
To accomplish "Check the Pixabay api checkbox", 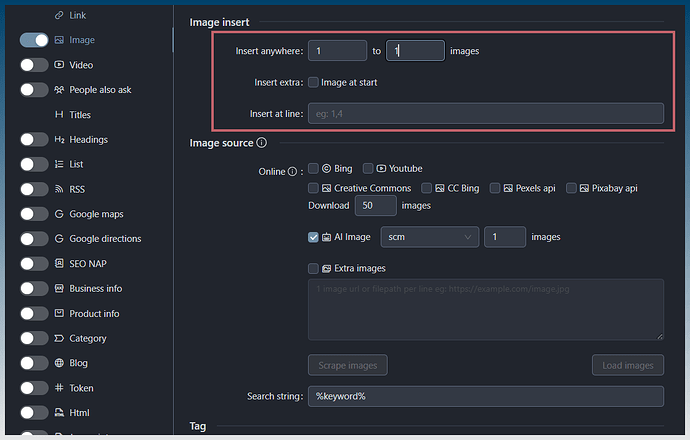I will [571, 188].
